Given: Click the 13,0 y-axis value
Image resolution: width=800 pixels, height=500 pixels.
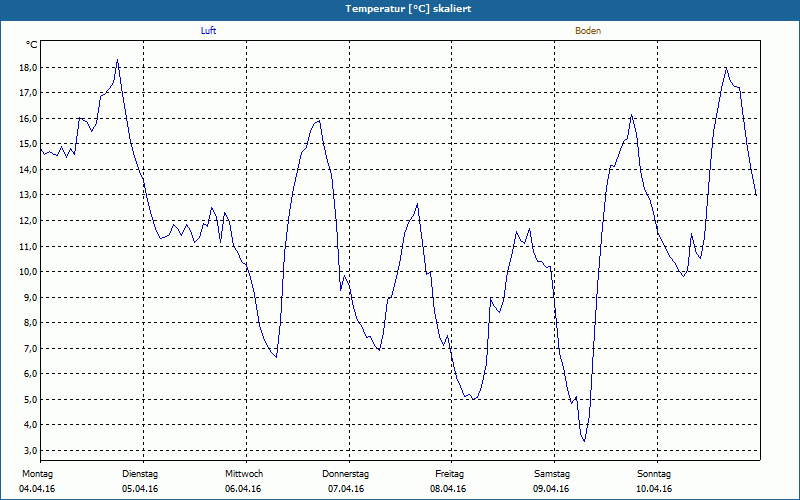Looking at the screenshot, I should 30,195.
